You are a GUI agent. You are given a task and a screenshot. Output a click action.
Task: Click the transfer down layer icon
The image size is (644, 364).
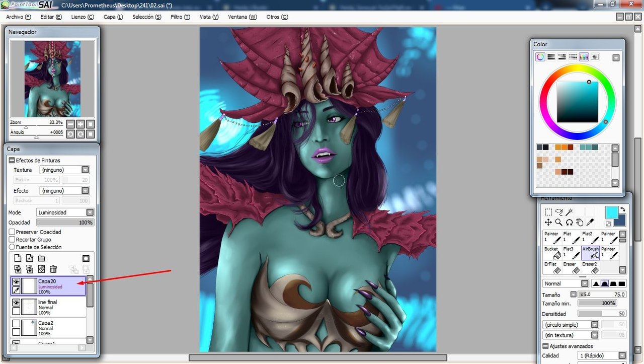(x=18, y=269)
